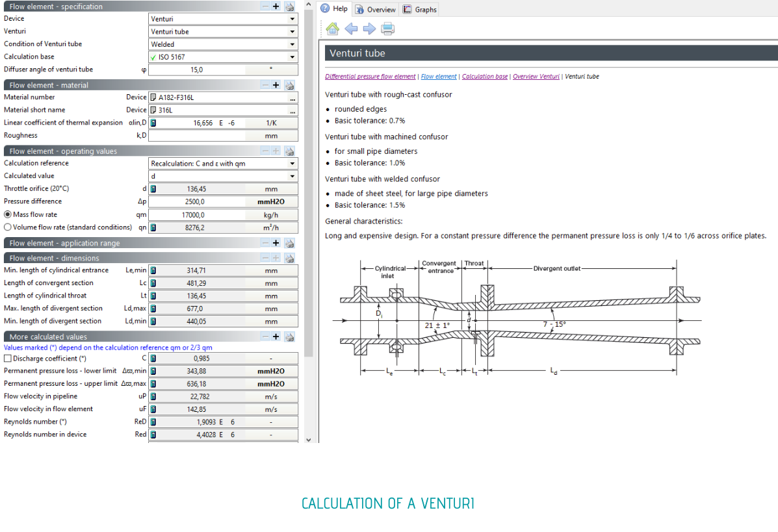Switch to the Help tab
The image size is (778, 532).
tap(335, 9)
